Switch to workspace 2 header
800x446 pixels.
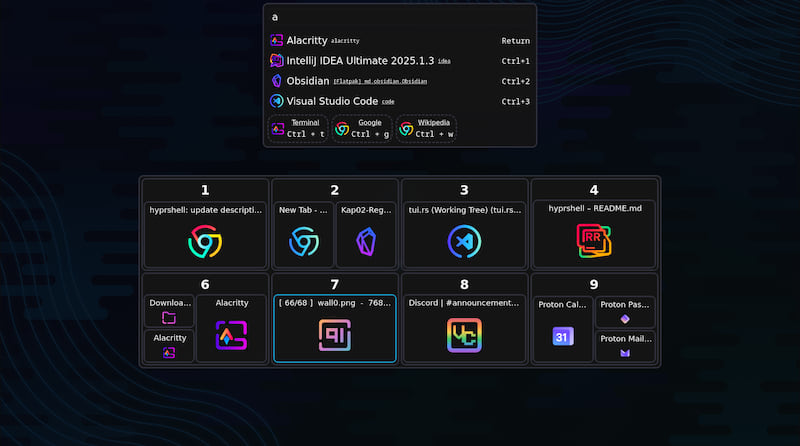(335, 190)
